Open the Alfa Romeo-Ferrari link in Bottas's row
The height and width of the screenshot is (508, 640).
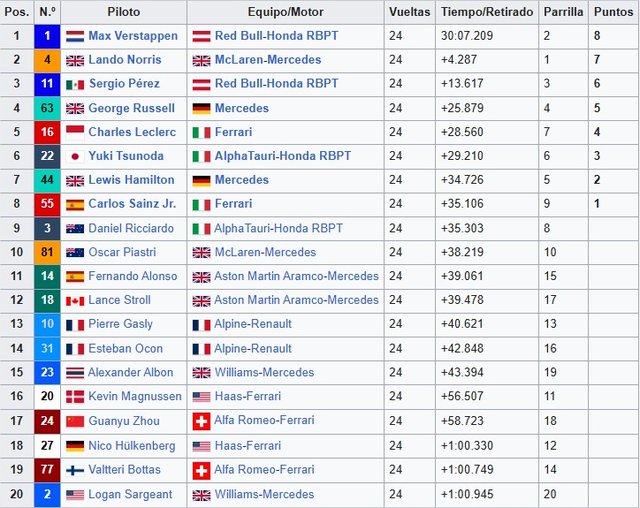(x=264, y=470)
